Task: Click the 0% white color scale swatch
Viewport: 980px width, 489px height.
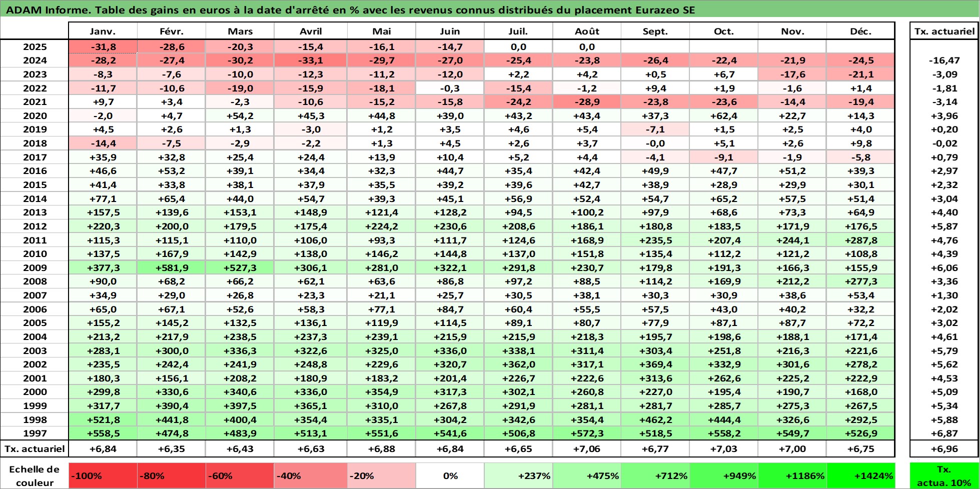Action: point(450,476)
